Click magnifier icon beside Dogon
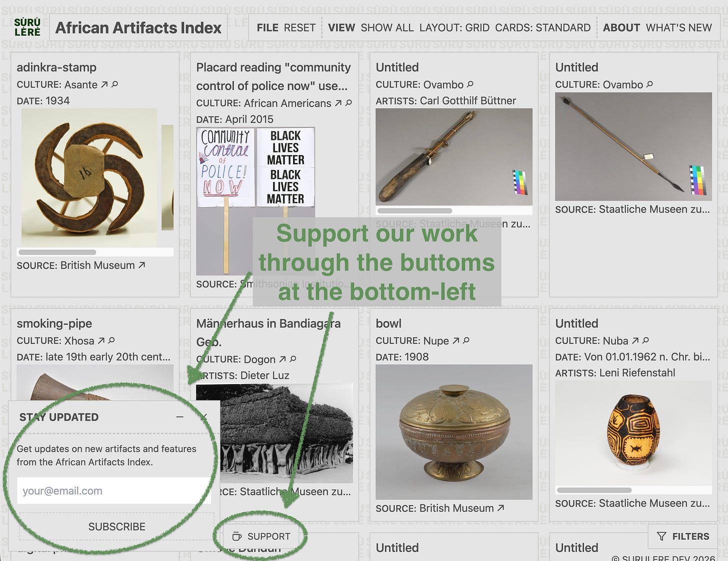Screen dimensions: 728x561 click(293, 359)
